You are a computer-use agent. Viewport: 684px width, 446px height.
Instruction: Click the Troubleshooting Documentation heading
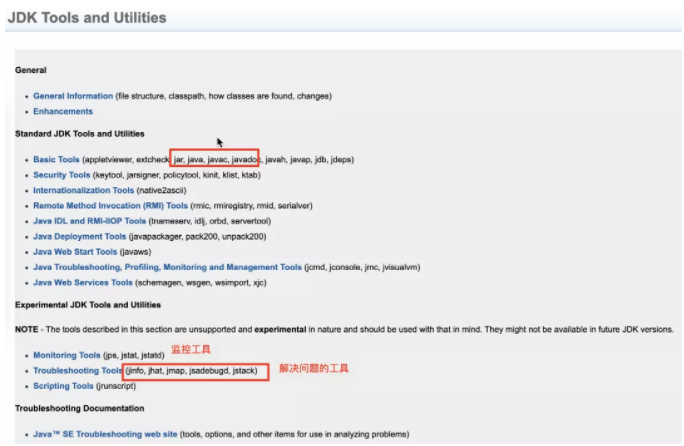coord(79,408)
